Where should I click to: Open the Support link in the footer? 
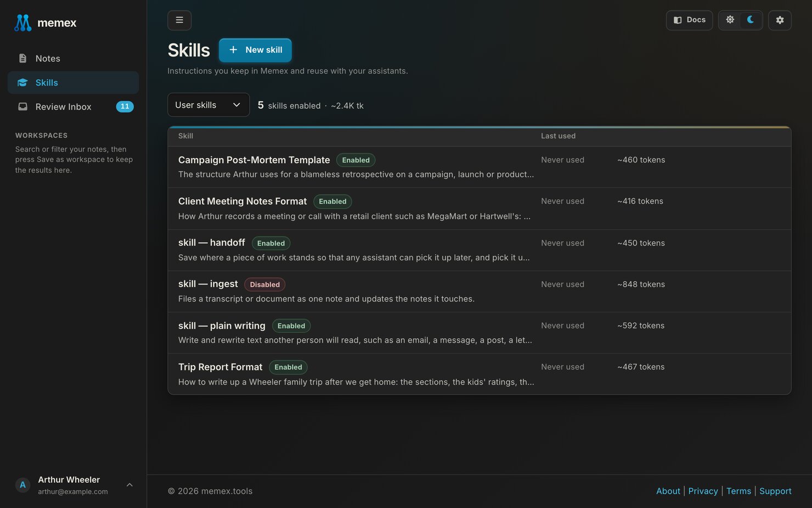click(775, 491)
